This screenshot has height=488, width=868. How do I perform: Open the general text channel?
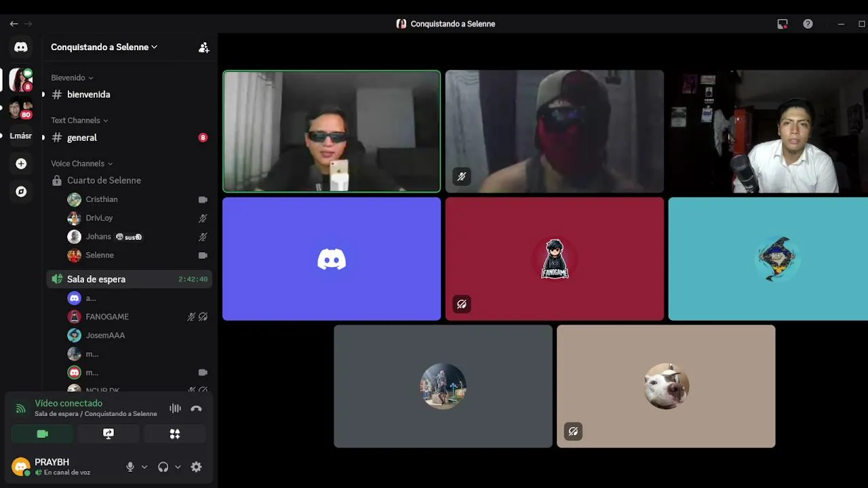[x=129, y=138]
